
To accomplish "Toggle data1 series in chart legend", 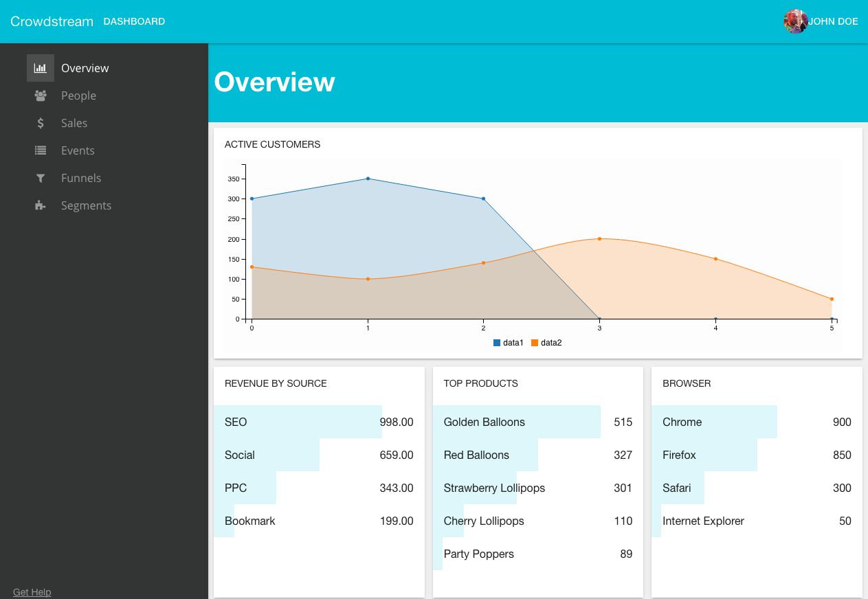I will [x=509, y=343].
